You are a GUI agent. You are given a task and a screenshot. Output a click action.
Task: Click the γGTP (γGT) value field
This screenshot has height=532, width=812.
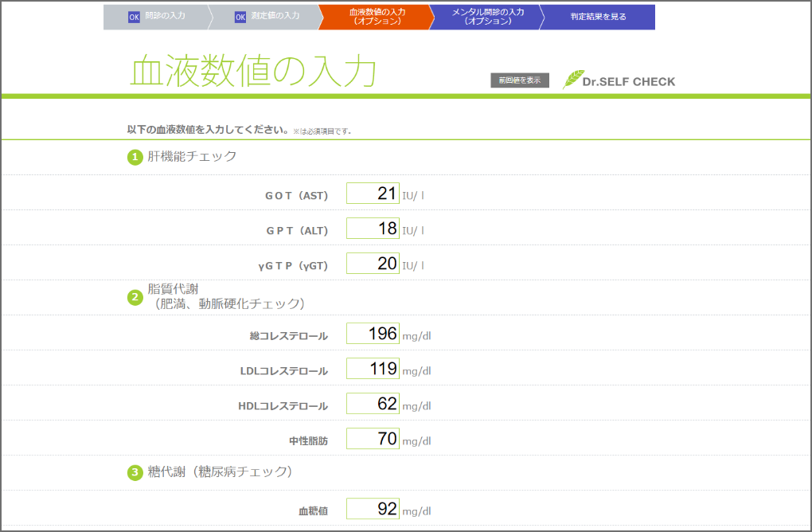[373, 263]
